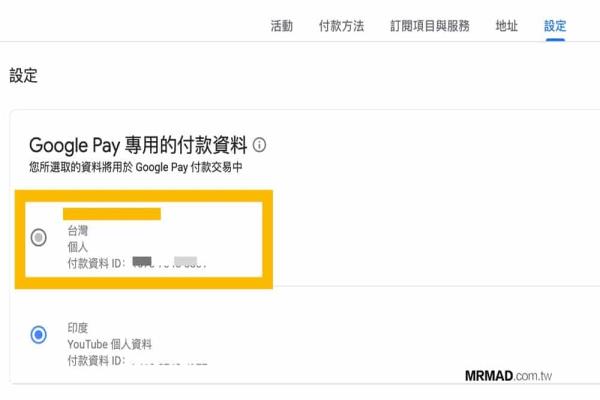Click the 印度 country label
Viewport: 600px width, 400px height.
pyautogui.click(x=78, y=328)
